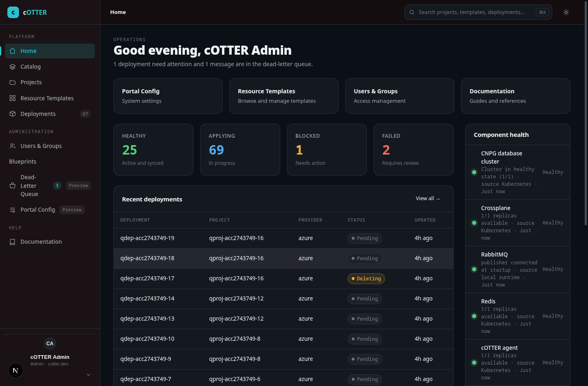This screenshot has width=588, height=386.
Task: Click the round N badge icon
Action: (x=16, y=370)
